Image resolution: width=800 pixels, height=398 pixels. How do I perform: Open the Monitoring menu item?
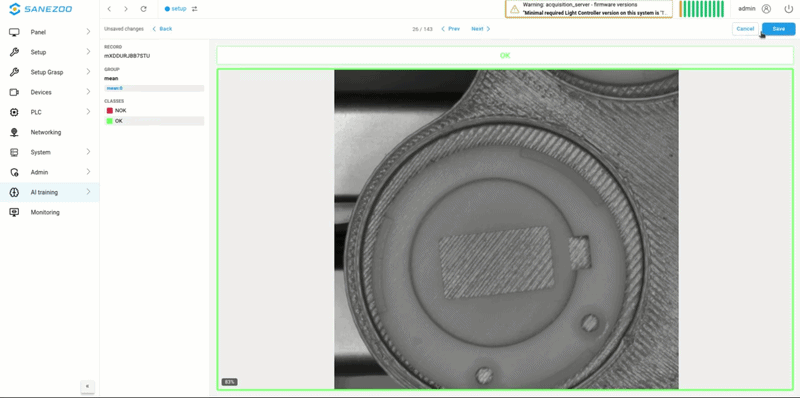coord(49,212)
